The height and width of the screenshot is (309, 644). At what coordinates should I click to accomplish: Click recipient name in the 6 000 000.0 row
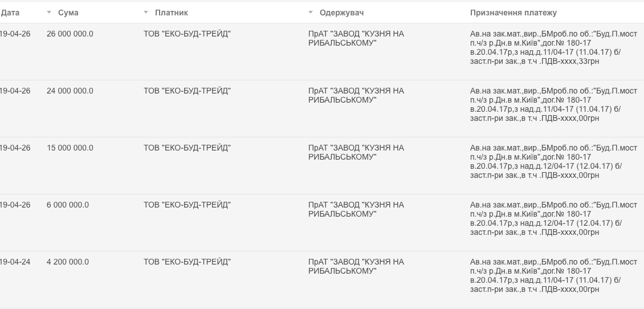(356, 210)
